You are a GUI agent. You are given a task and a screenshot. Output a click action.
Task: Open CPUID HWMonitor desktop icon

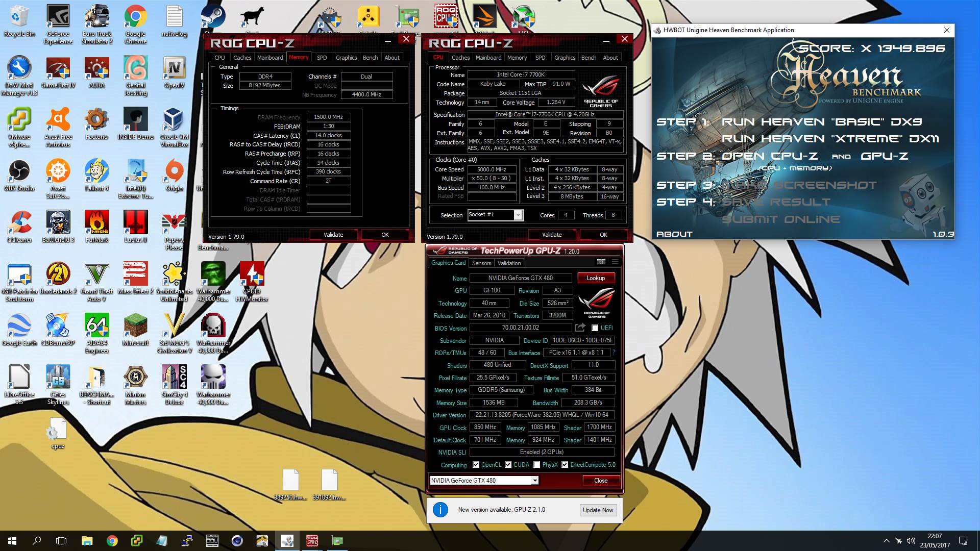252,282
